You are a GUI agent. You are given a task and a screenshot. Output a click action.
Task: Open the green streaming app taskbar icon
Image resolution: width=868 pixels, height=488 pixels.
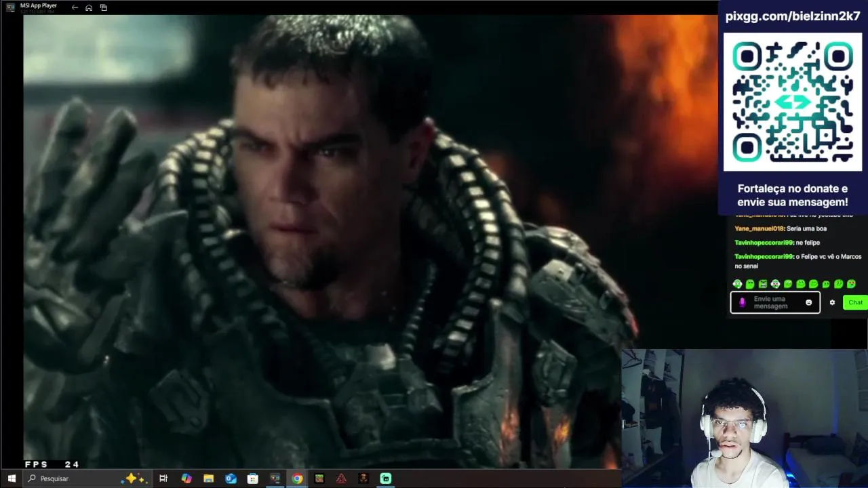click(386, 479)
